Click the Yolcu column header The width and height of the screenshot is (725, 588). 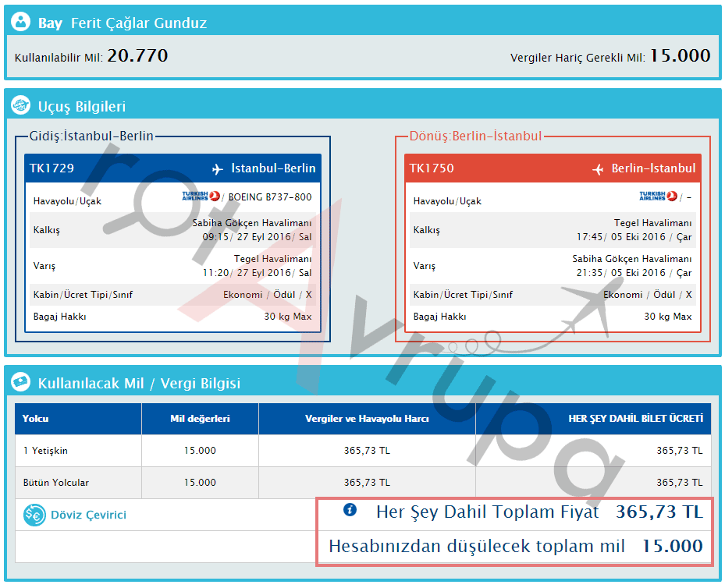pos(36,419)
